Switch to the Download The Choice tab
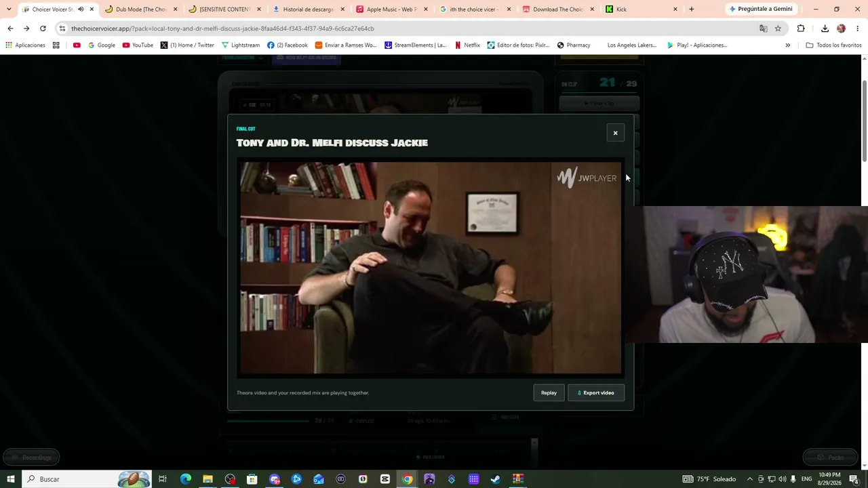This screenshot has height=488, width=868. coord(558,9)
